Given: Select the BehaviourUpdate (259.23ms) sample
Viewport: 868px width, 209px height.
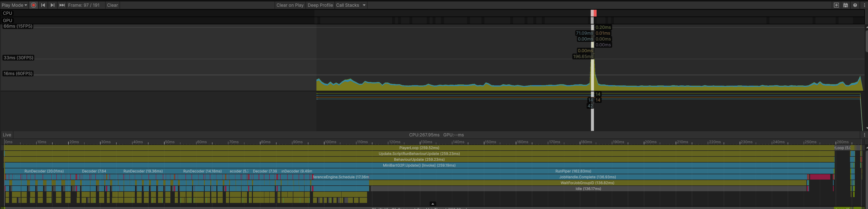Looking at the screenshot, I should (x=419, y=160).
